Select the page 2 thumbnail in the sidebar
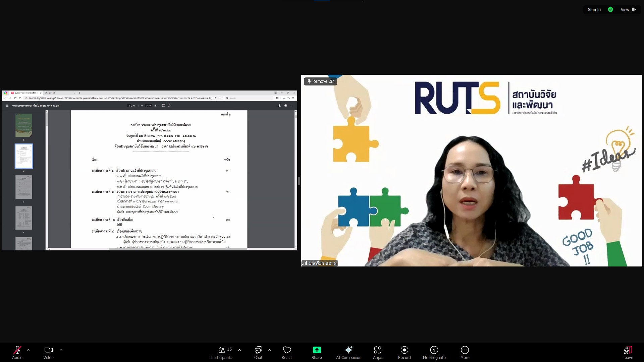The image size is (644, 362). (24, 156)
